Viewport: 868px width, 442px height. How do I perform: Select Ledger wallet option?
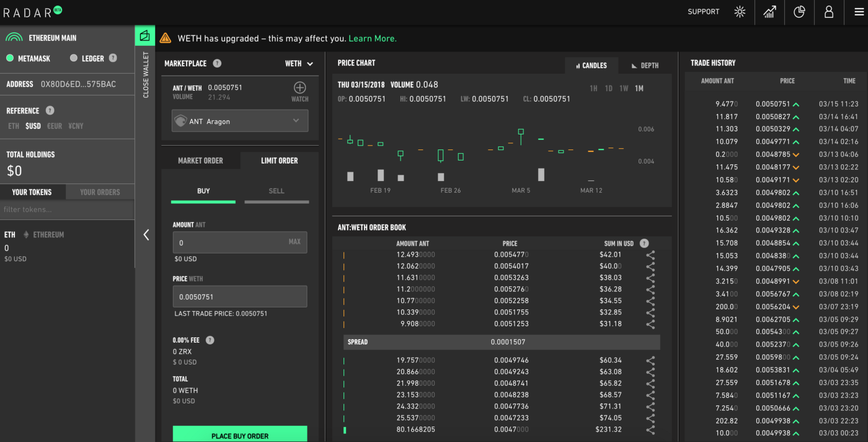pyautogui.click(x=87, y=58)
